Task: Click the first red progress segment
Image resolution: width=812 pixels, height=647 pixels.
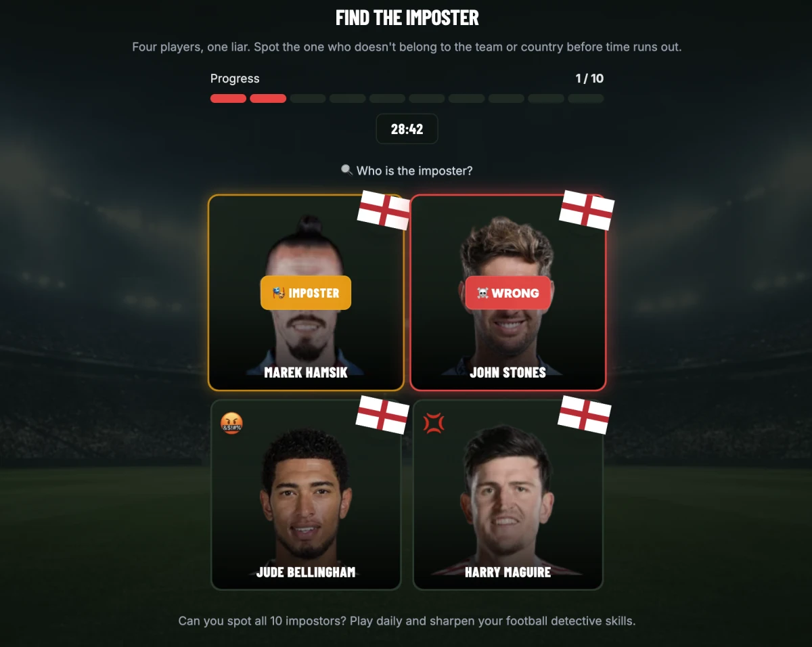Action: 228,99
